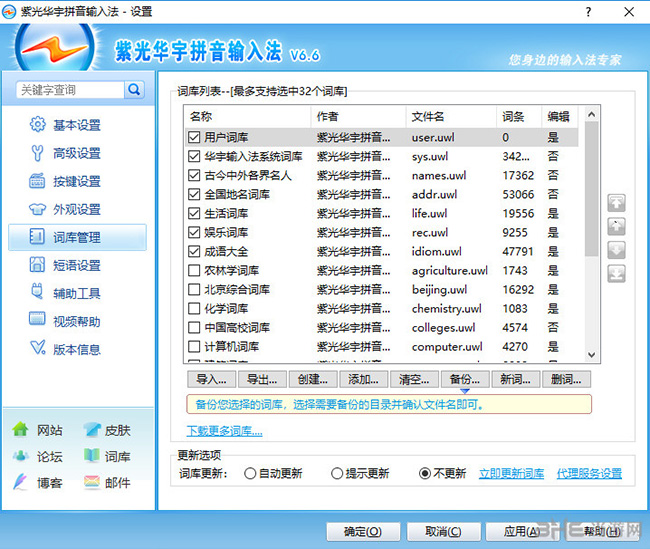
Task: Click the 网站 home icon
Action: point(20,429)
